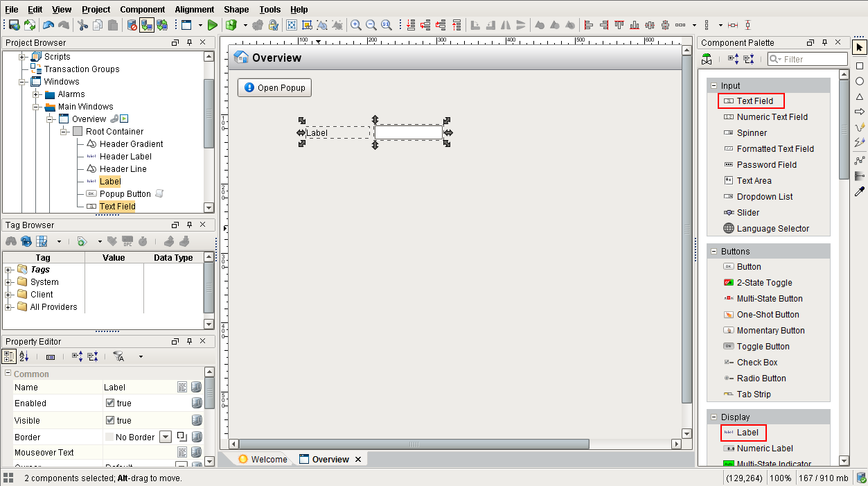Screen dimensions: 868x486
Task: Expand the Scripts node in Project Browser
Action: point(23,56)
